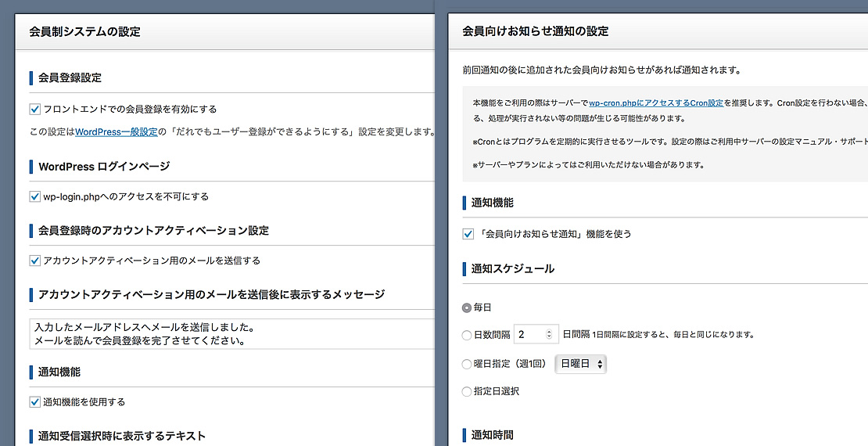Click the 日数間隔 number stepper arrows
The image size is (868, 446).
pyautogui.click(x=549, y=335)
